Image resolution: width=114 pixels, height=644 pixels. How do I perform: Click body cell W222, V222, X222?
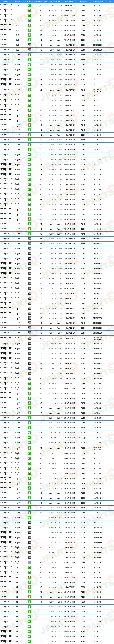(x=83, y=438)
